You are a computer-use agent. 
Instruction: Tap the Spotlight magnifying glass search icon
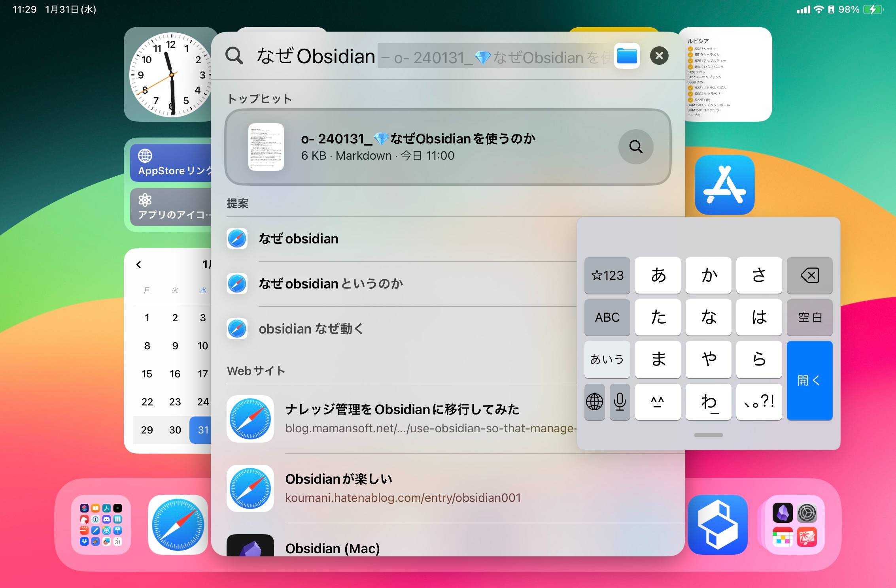pos(234,56)
